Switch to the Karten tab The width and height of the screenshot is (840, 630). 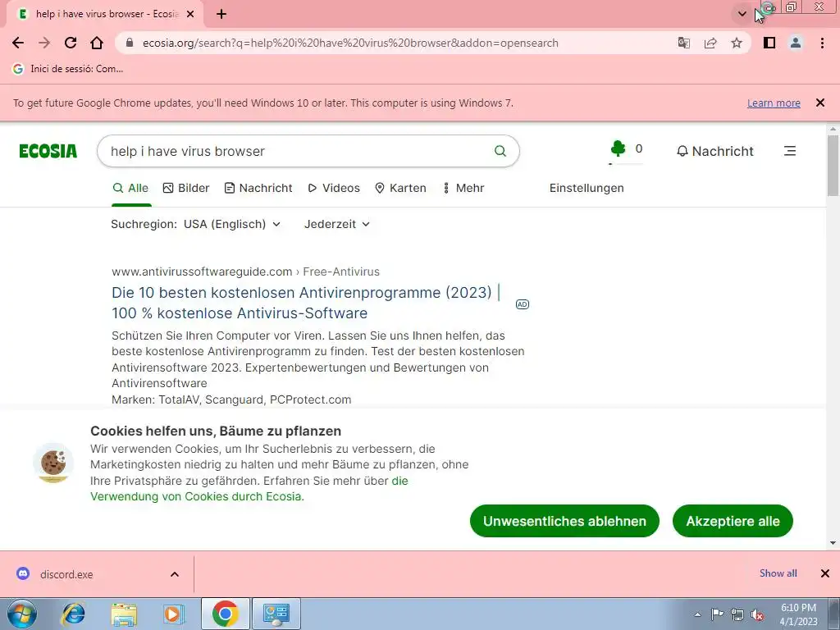(x=400, y=188)
